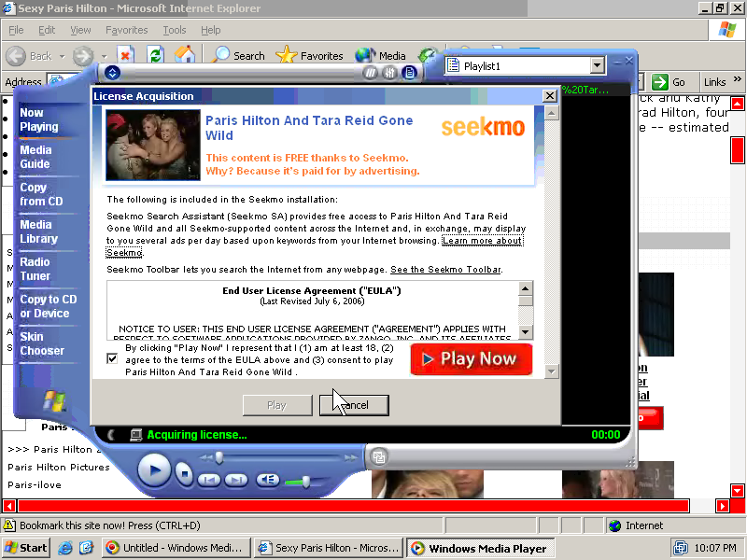Image resolution: width=747 pixels, height=560 pixels.
Task: Open the Favorites menu in the menu bar
Action: (x=127, y=30)
